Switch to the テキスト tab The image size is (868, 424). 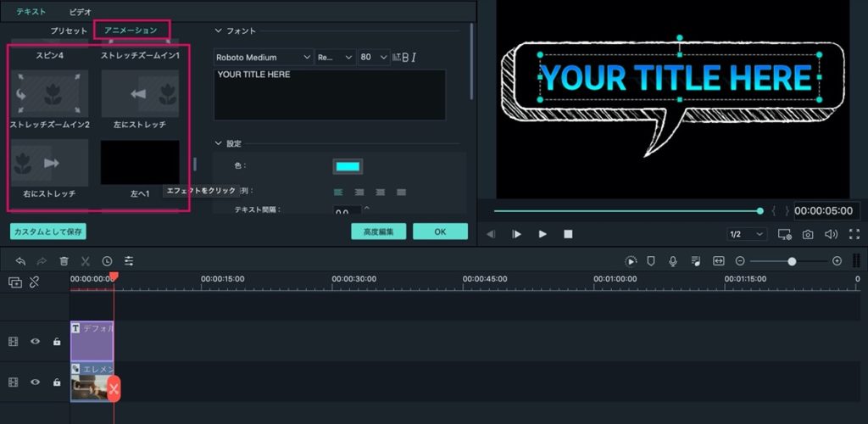[x=31, y=11]
